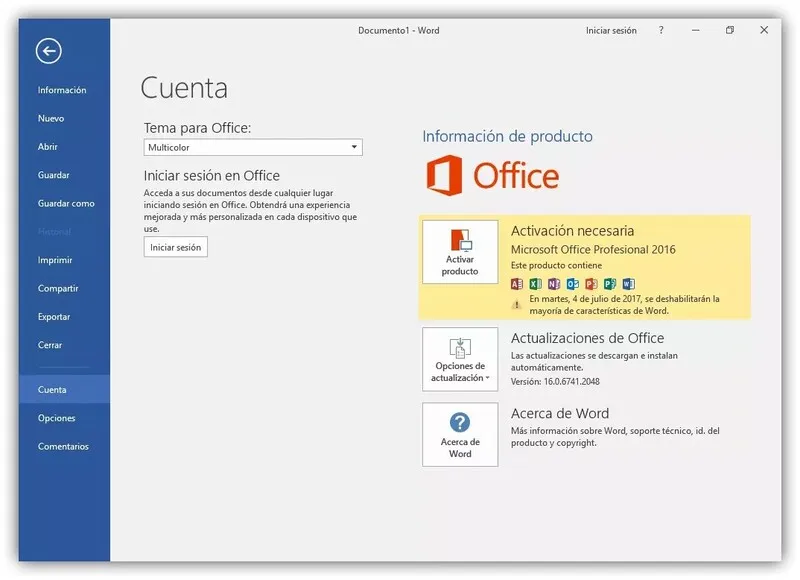This screenshot has width=800, height=580.
Task: Click the back arrow circle icon
Action: click(48, 51)
